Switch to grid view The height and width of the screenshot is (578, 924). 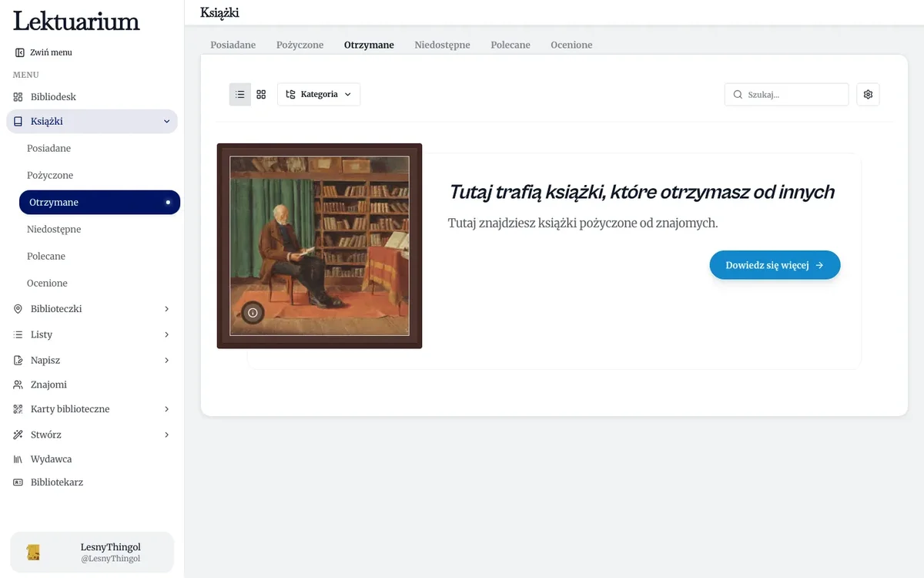coord(261,94)
